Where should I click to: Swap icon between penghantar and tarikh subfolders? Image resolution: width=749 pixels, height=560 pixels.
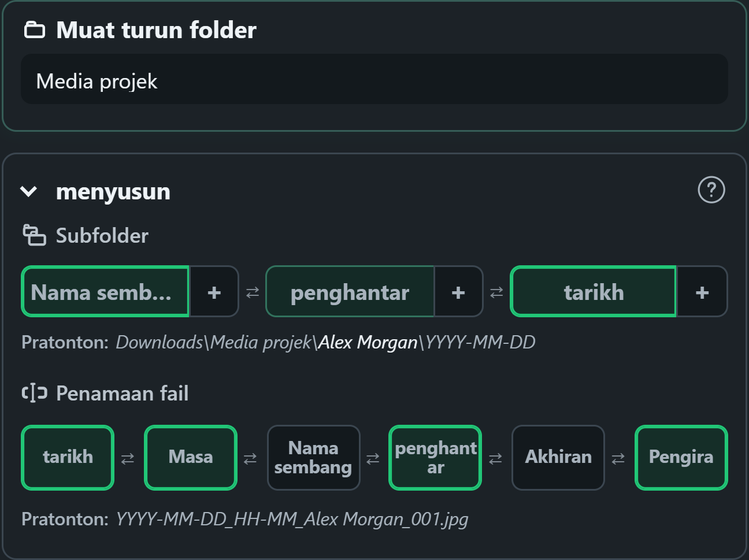pyautogui.click(x=496, y=292)
